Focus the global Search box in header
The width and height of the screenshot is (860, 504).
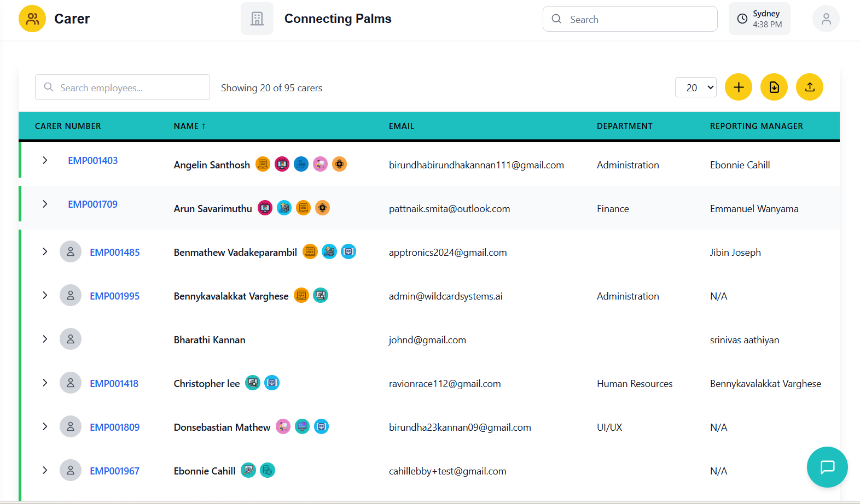[630, 19]
